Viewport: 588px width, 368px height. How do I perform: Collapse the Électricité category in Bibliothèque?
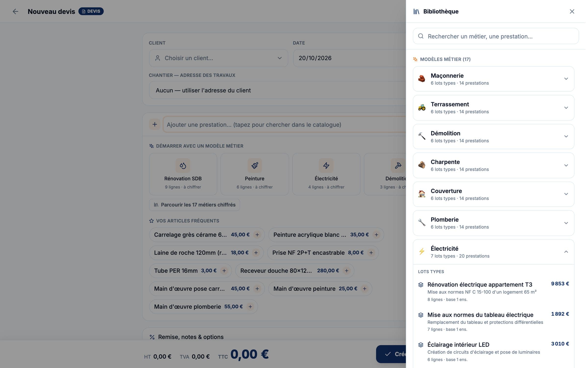pyautogui.click(x=493, y=252)
